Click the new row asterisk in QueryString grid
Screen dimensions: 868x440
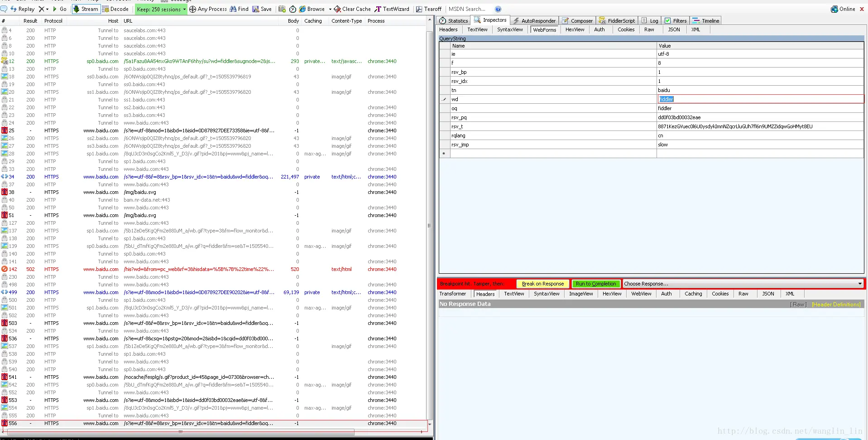click(x=444, y=154)
